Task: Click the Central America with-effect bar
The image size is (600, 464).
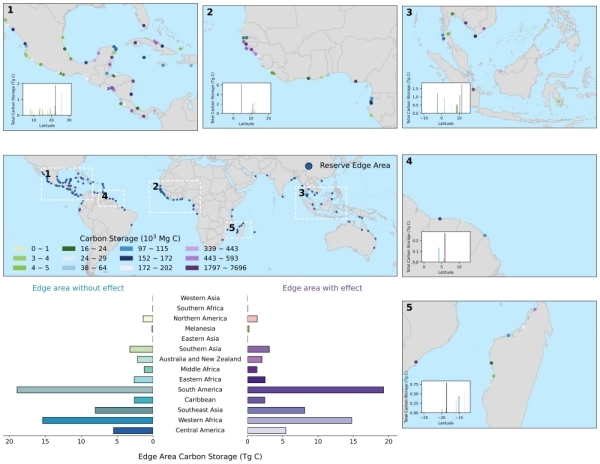Action: pos(266,430)
